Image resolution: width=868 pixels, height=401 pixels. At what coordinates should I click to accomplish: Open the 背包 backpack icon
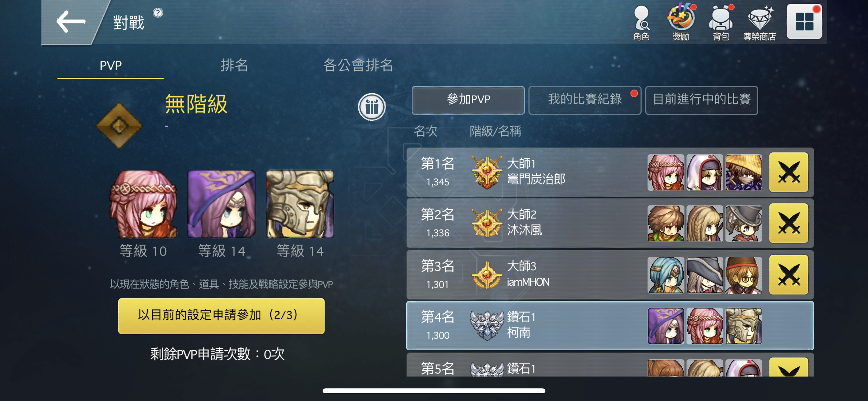click(x=721, y=23)
